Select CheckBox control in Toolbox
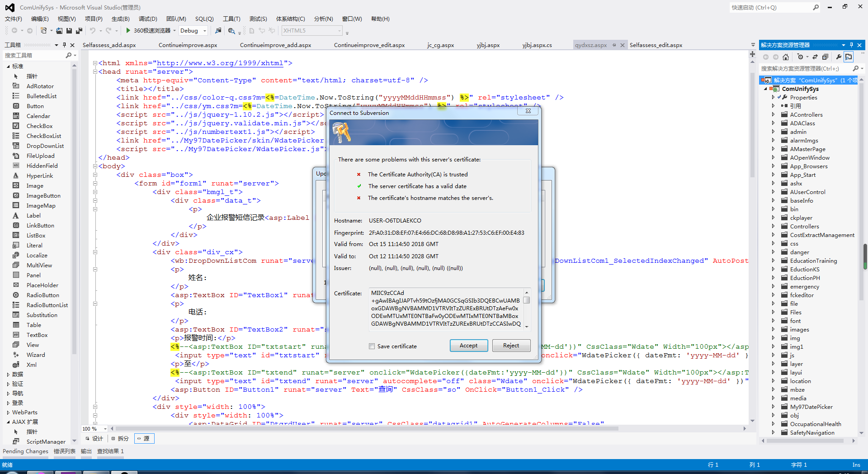 [39, 126]
